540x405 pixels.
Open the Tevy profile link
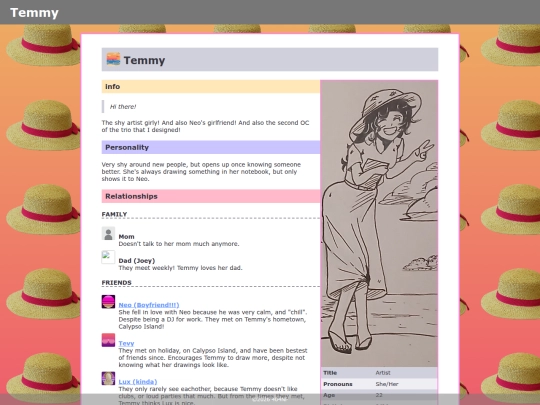[126, 343]
